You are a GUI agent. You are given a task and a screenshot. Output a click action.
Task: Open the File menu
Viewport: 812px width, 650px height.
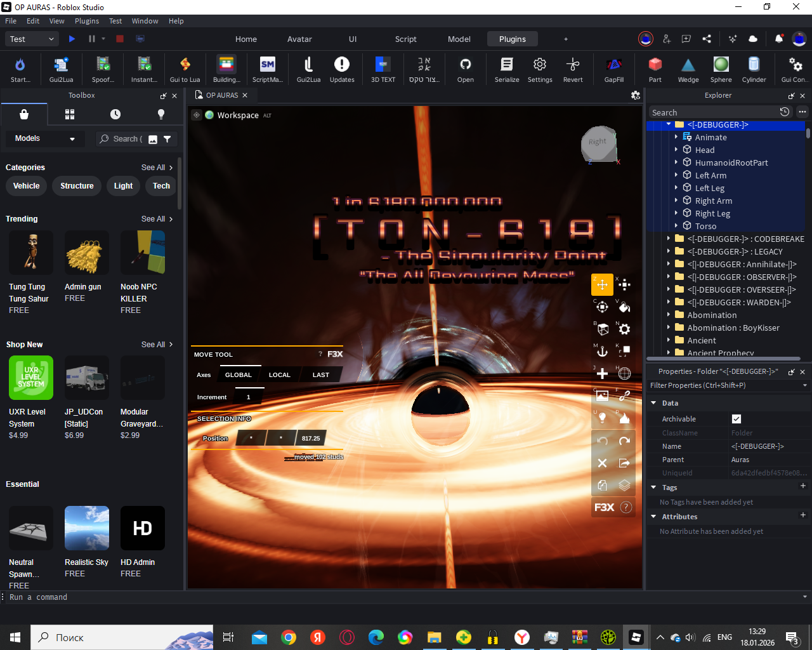point(11,21)
